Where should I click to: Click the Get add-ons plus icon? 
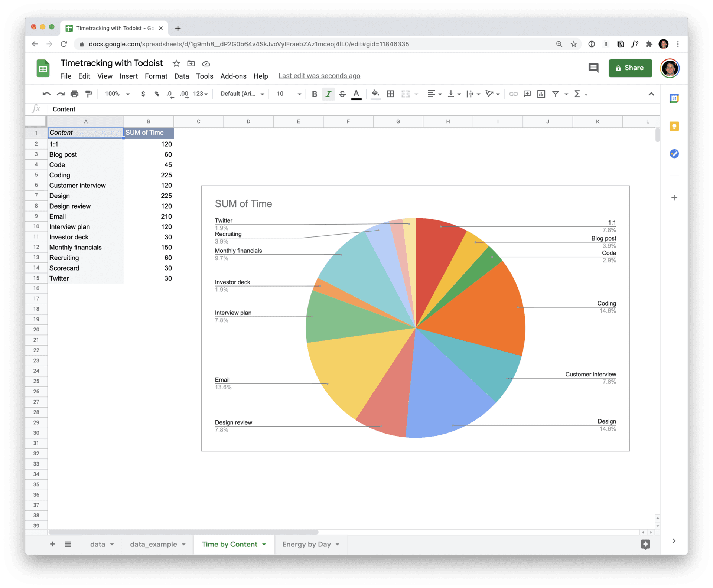click(x=674, y=197)
